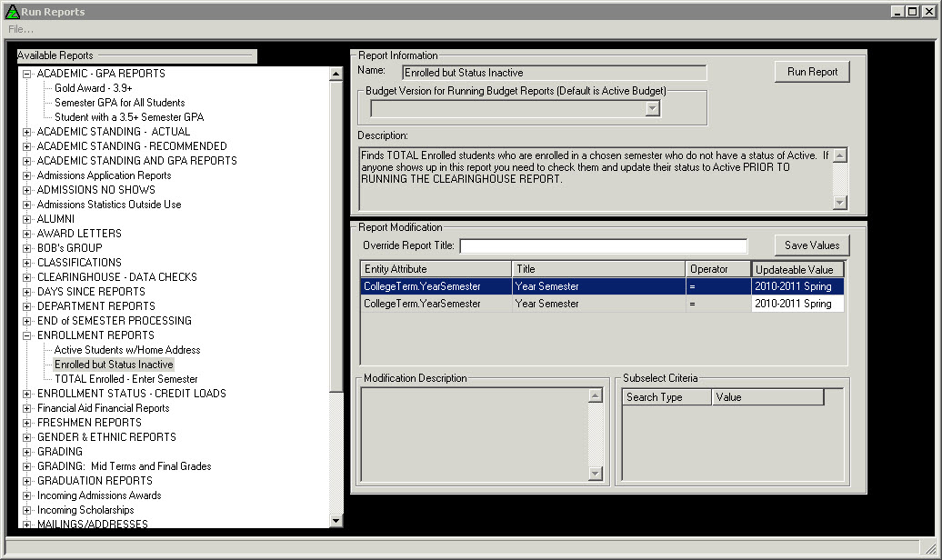Click the Save Values button
The width and height of the screenshot is (942, 560).
[812, 245]
